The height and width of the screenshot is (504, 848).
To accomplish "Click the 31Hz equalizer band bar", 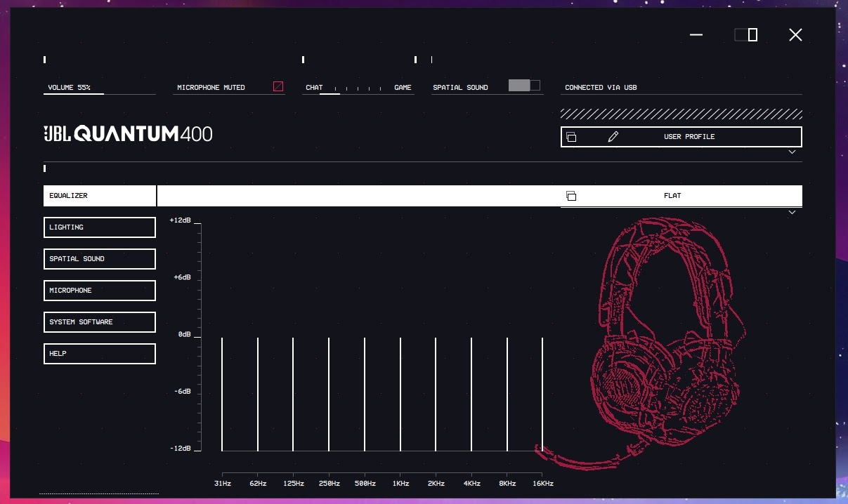I will [x=222, y=394].
